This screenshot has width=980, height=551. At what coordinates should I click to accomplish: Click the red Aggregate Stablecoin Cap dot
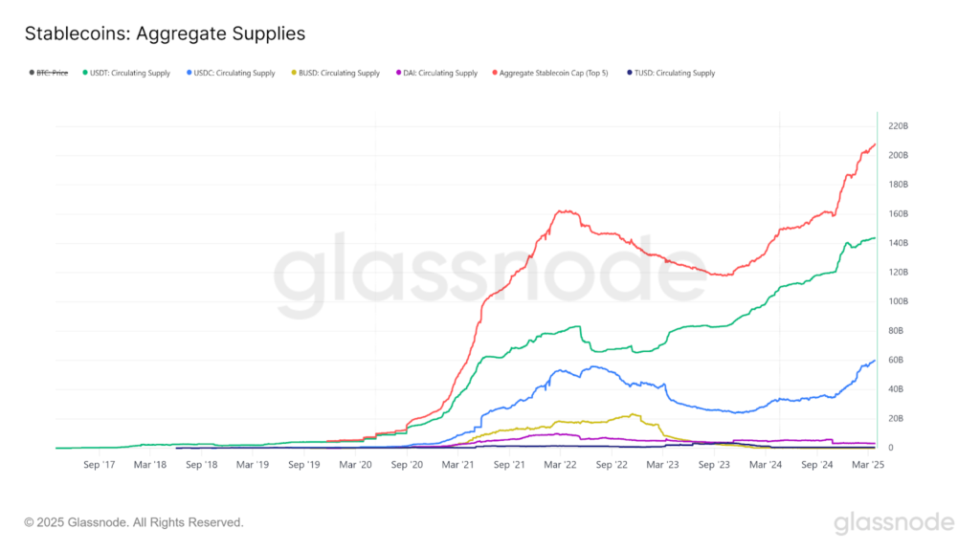(494, 73)
